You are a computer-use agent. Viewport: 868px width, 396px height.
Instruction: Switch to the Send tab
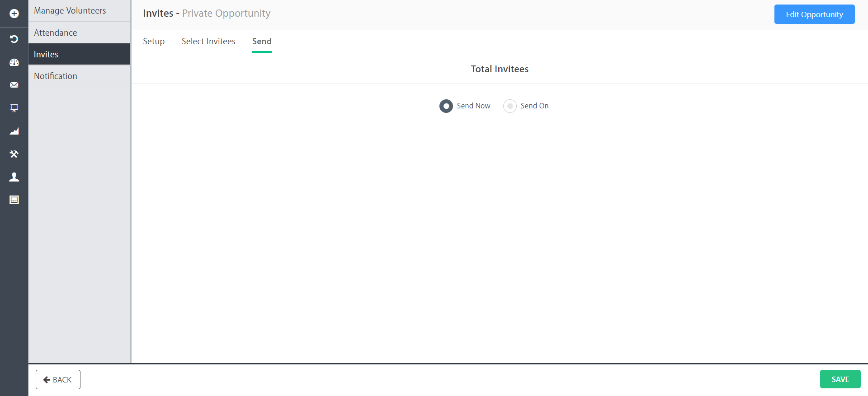pos(262,42)
